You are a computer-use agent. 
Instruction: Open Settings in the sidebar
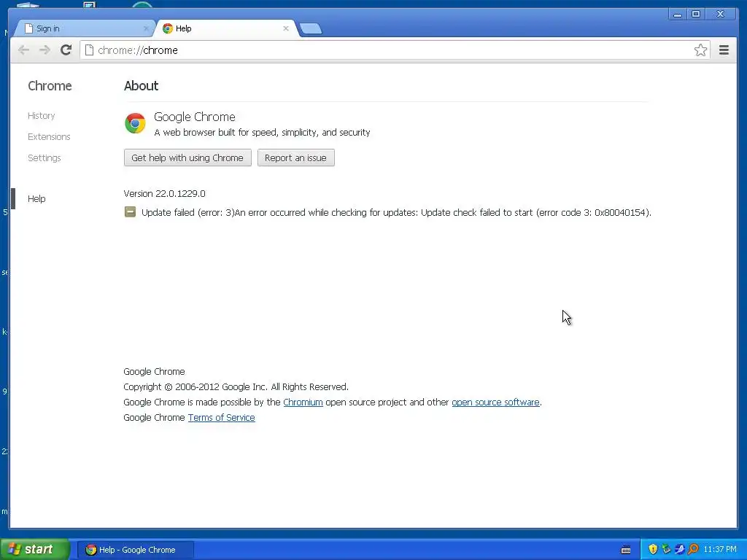[x=44, y=157]
